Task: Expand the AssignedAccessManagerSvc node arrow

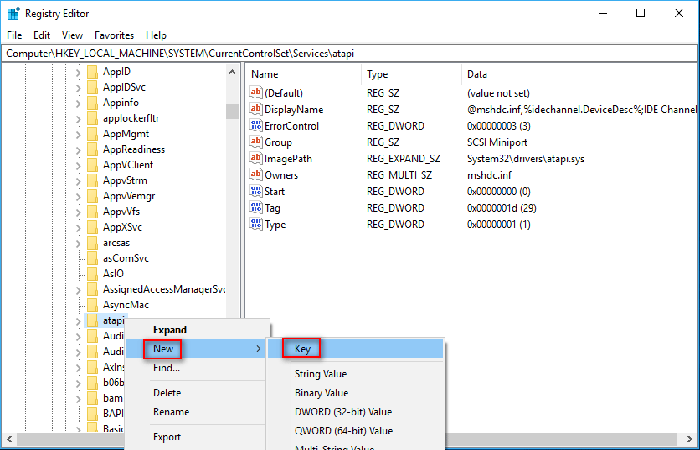Action: tap(78, 290)
